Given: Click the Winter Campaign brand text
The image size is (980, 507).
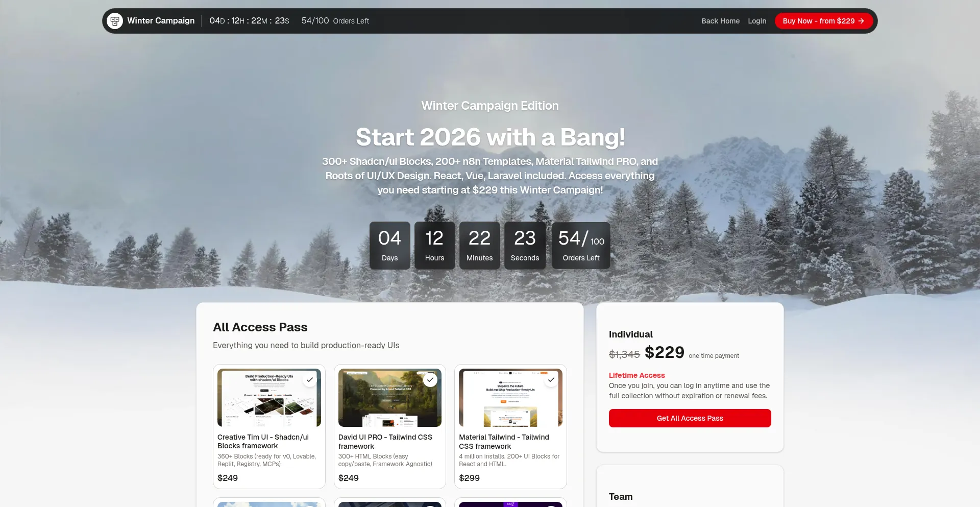Looking at the screenshot, I should [x=161, y=21].
